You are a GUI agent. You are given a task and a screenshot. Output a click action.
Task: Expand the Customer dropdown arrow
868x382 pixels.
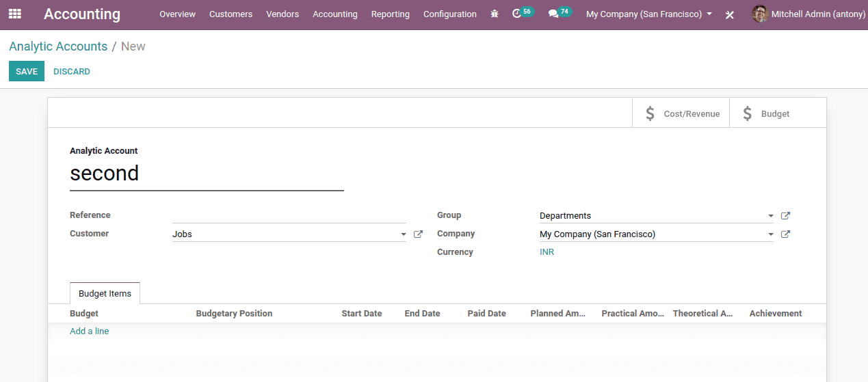(x=404, y=234)
